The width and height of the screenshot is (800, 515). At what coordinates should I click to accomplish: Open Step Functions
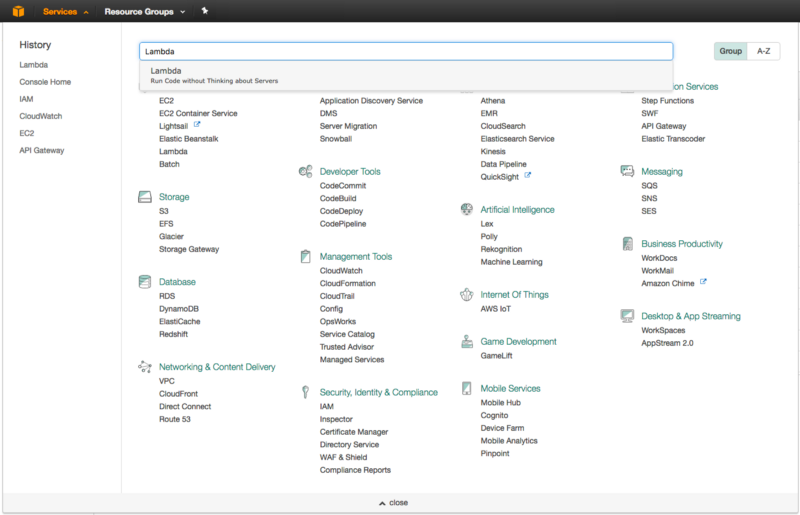coord(667,101)
